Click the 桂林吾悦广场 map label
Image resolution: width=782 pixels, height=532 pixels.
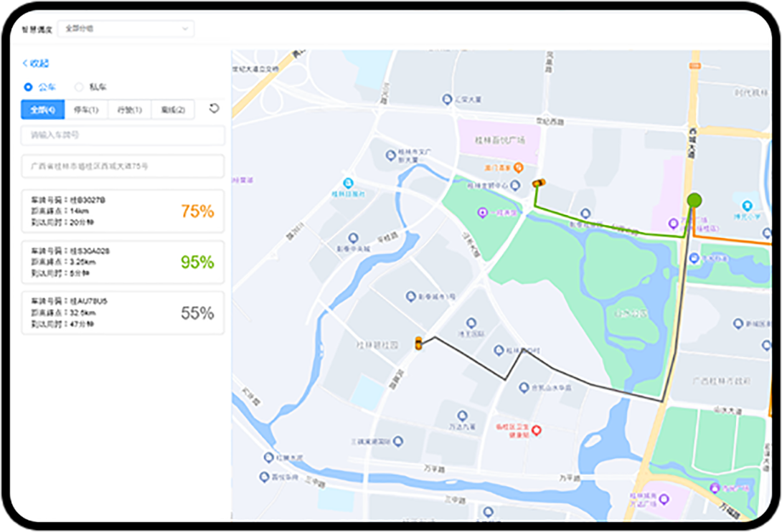[500, 141]
